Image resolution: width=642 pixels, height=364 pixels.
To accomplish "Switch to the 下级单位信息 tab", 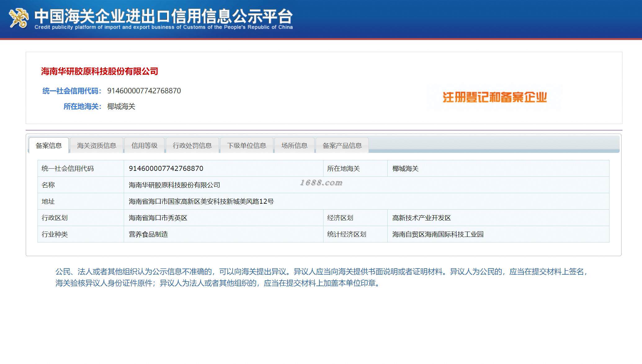I will pos(246,145).
